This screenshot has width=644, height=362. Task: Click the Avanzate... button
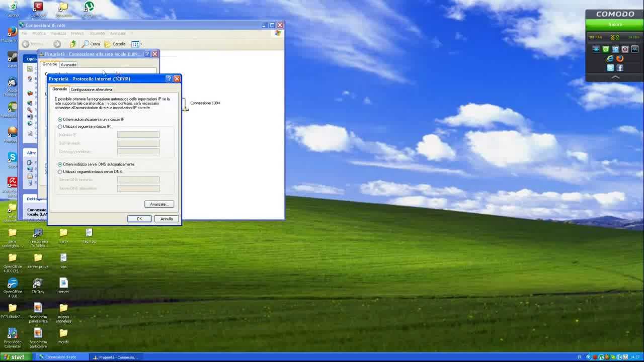[x=159, y=204]
